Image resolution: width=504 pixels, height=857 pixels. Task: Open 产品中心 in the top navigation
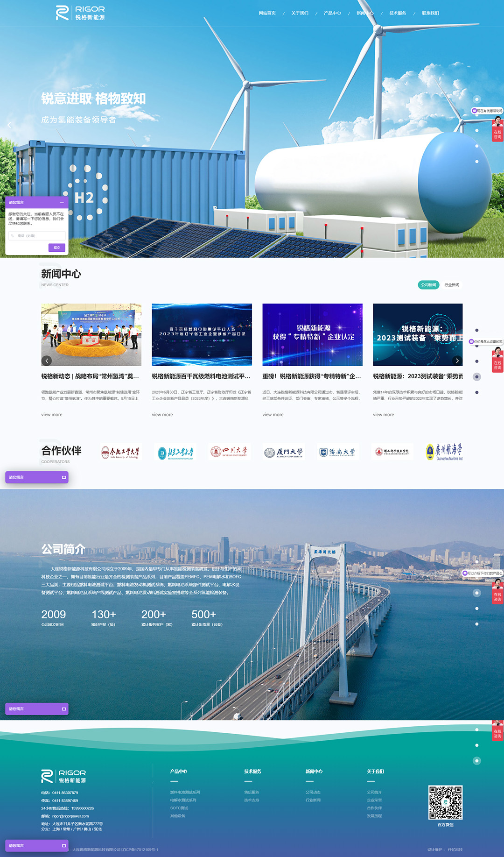[x=332, y=13]
